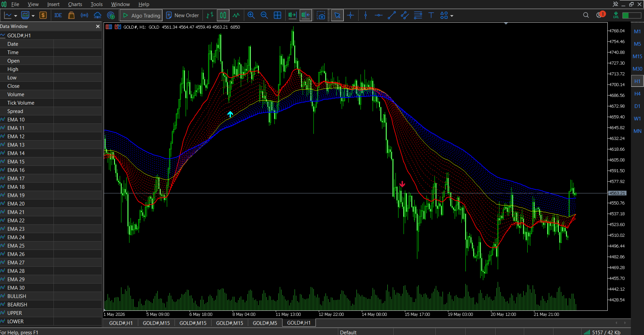Image resolution: width=644 pixels, height=335 pixels.
Task: Open the account notifications icon
Action: coord(601,15)
